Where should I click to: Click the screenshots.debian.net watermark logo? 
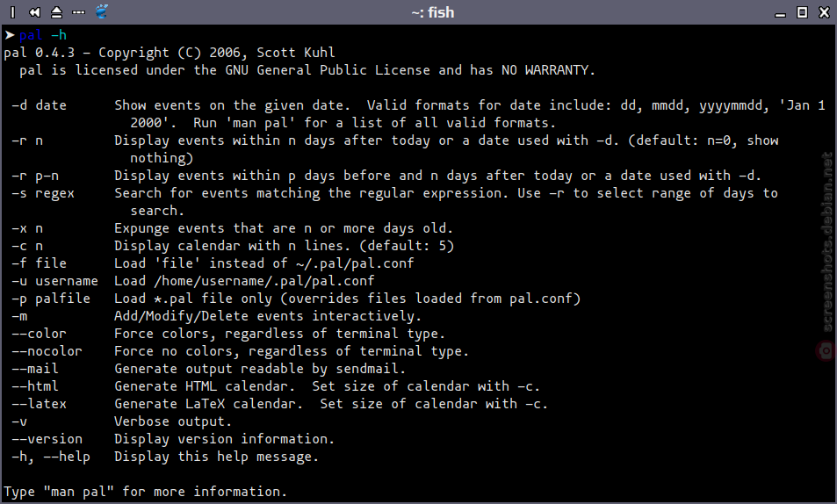(826, 350)
